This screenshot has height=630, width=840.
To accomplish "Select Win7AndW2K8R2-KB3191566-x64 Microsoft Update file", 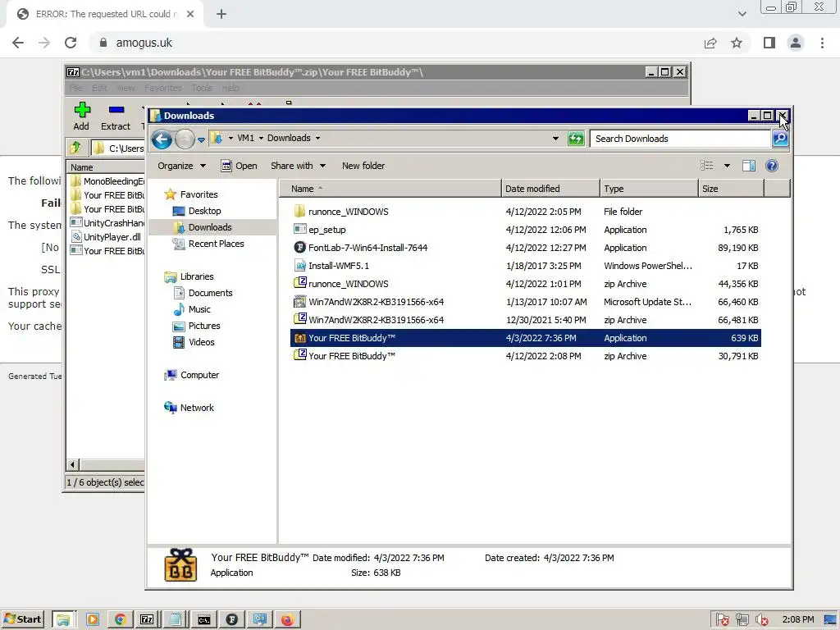I will (526, 302).
